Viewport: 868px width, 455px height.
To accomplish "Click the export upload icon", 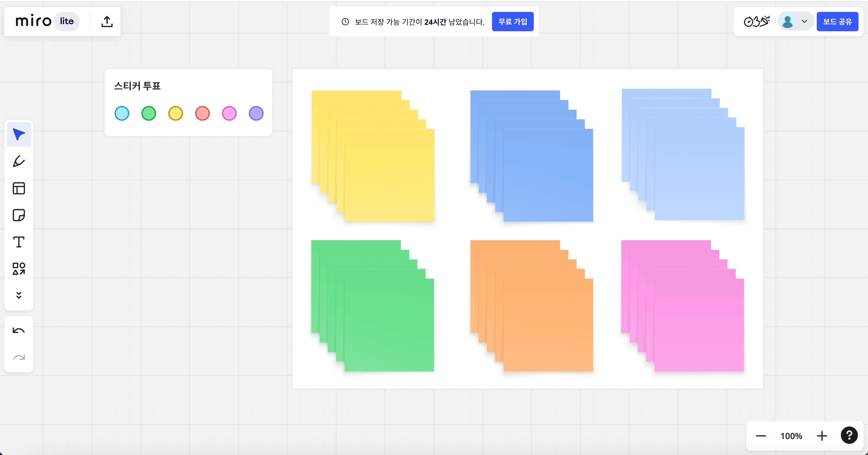I will coord(107,21).
